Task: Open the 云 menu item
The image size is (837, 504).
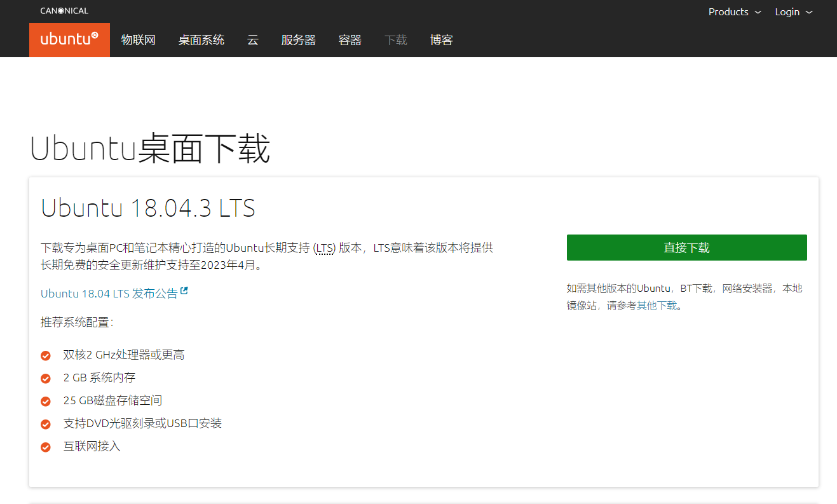Action: tap(253, 40)
